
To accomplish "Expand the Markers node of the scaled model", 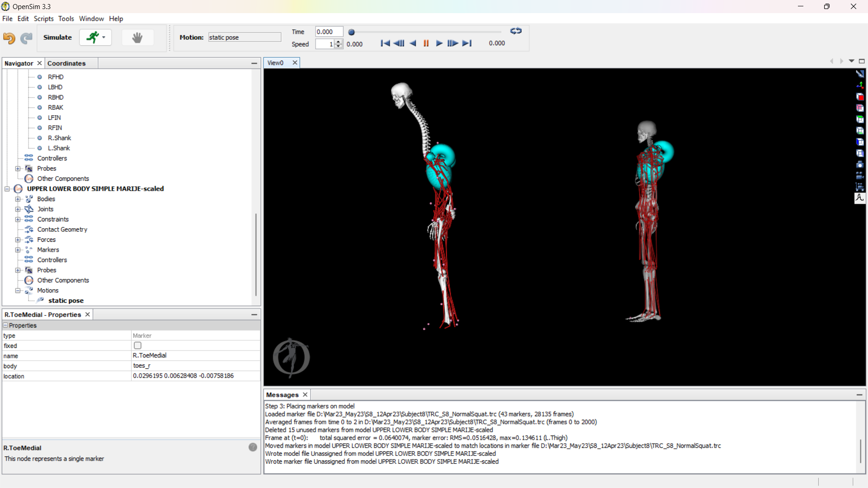I will tap(18, 250).
